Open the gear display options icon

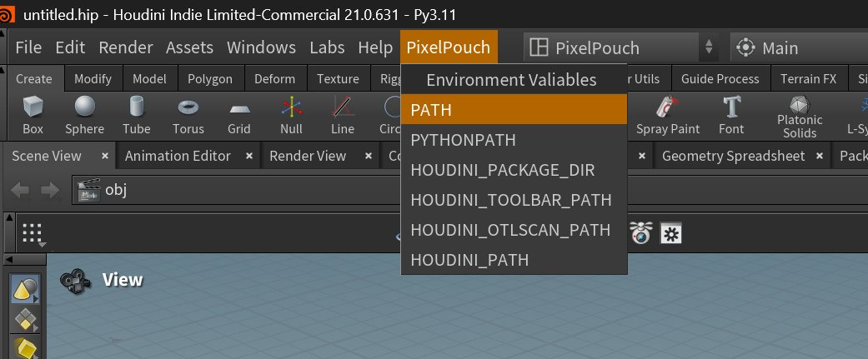[671, 235]
